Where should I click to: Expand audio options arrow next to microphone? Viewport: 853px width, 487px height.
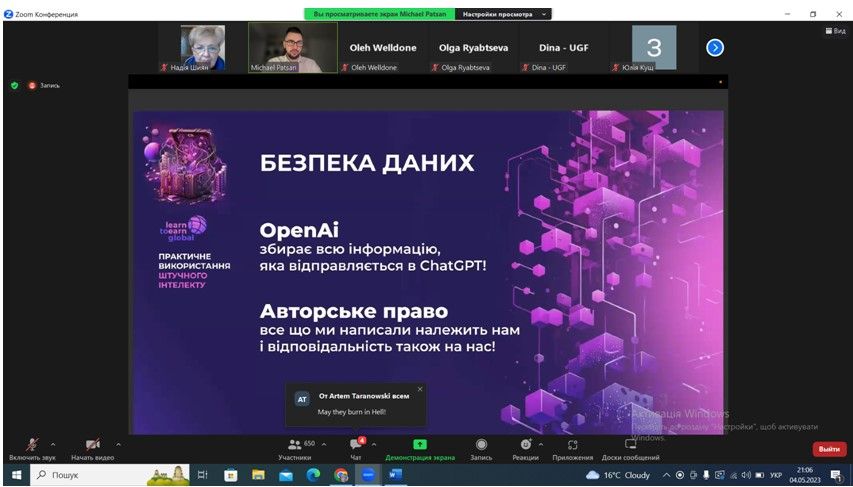(53, 444)
